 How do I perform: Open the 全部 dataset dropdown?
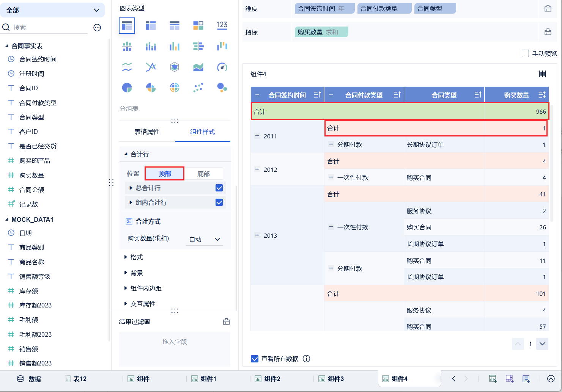(x=52, y=10)
